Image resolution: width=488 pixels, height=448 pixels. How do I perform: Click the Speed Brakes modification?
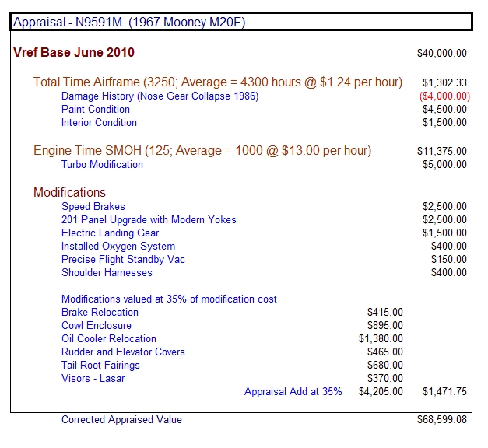tap(93, 207)
